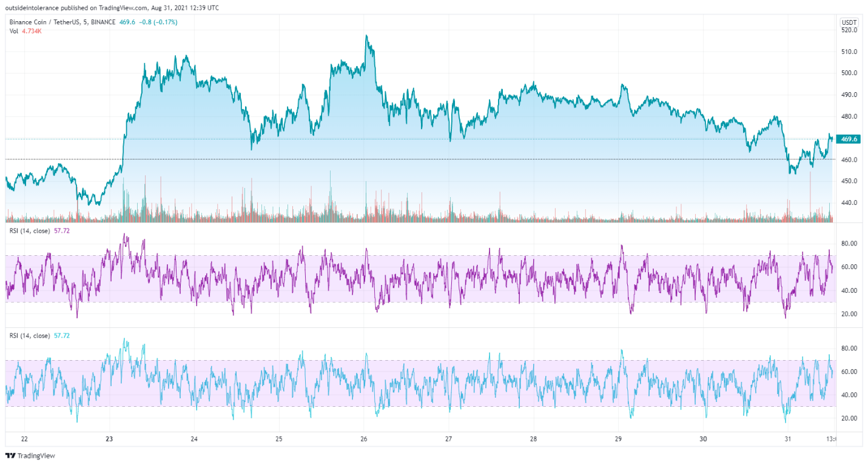This screenshot has width=868, height=465.
Task: Click the 510.0 price axis label
Action: tap(849, 52)
